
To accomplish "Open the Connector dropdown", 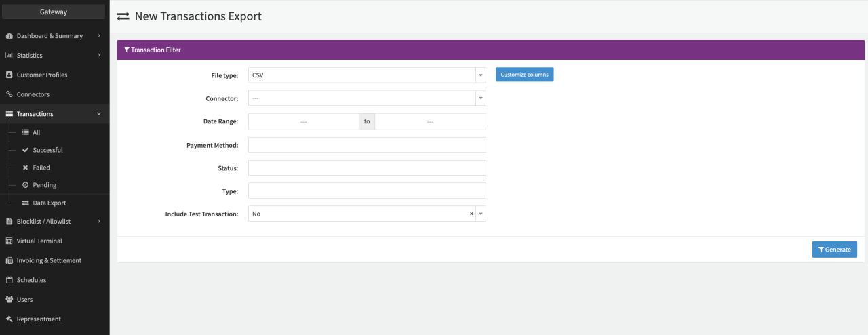I will 481,98.
